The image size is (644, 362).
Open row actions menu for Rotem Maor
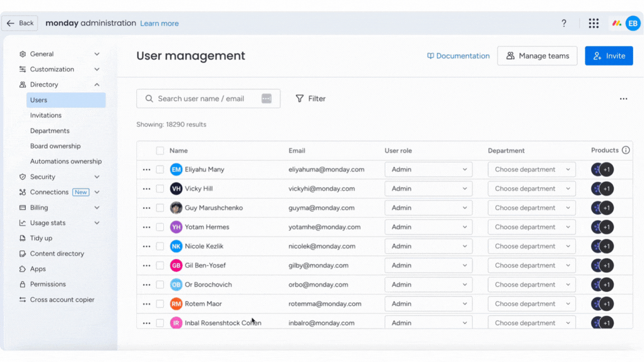click(x=146, y=304)
